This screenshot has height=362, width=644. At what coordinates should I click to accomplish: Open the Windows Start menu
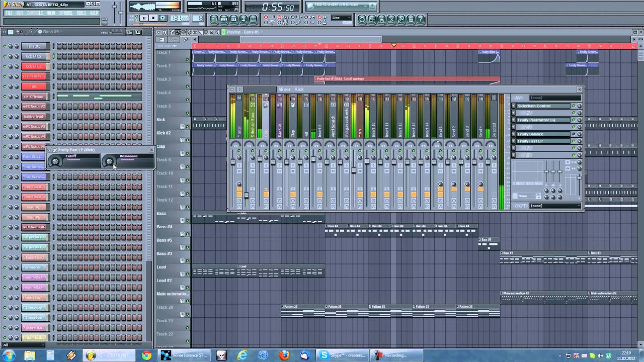tap(9, 355)
